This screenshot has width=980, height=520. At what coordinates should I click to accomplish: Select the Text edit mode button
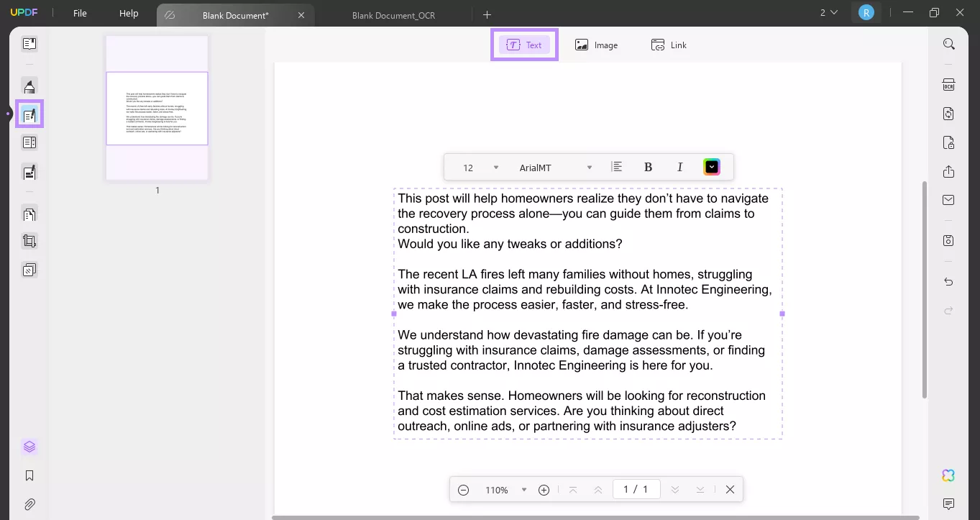pyautogui.click(x=524, y=45)
